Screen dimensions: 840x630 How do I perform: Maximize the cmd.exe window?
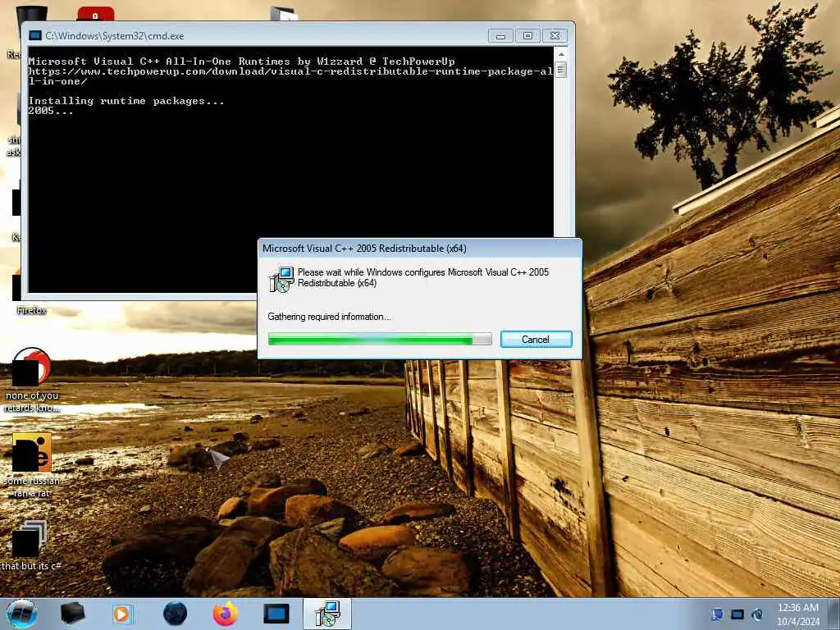point(527,36)
